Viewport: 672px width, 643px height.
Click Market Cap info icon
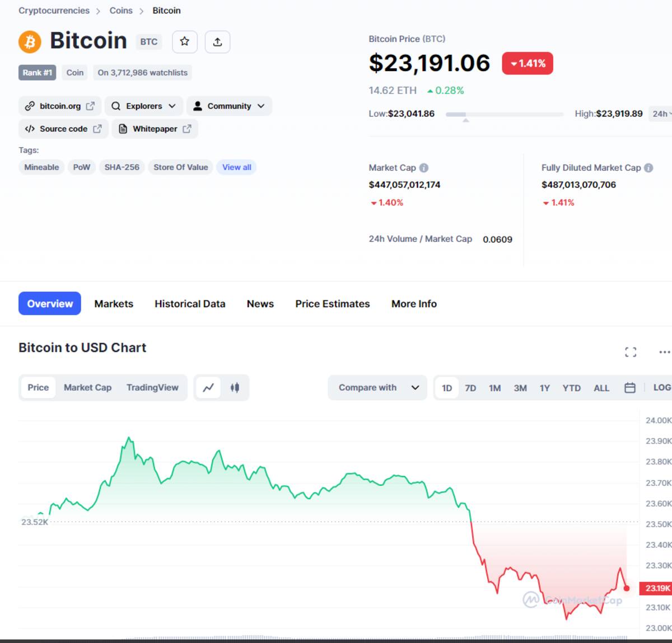tap(424, 168)
